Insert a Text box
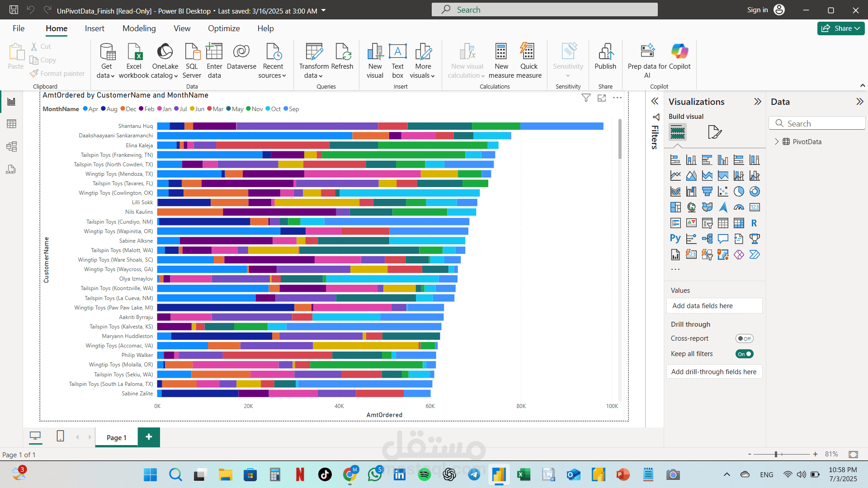 [x=398, y=61]
